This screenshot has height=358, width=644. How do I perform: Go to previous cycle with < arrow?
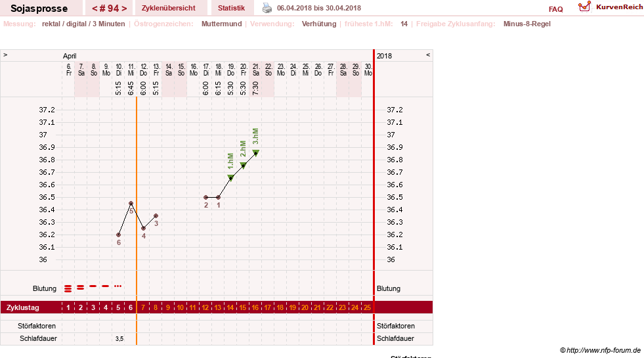pos(95,9)
